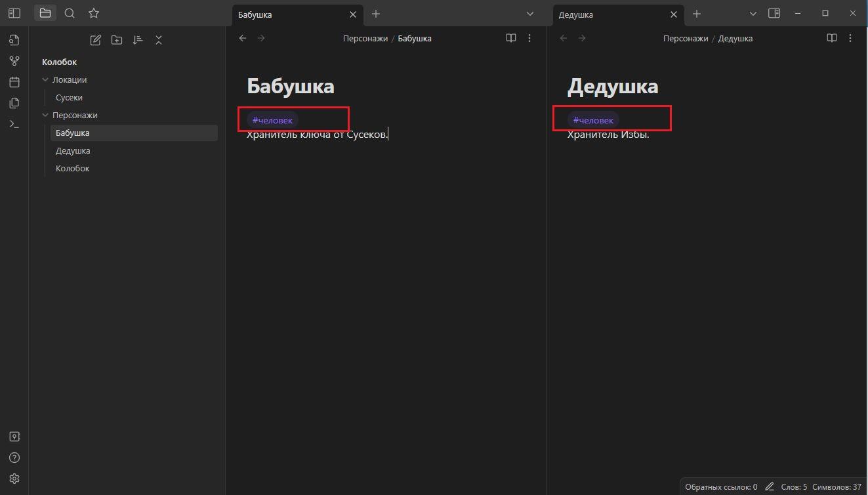This screenshot has width=868, height=495.
Task: Open the graph view from the ribbon
Action: tap(14, 61)
